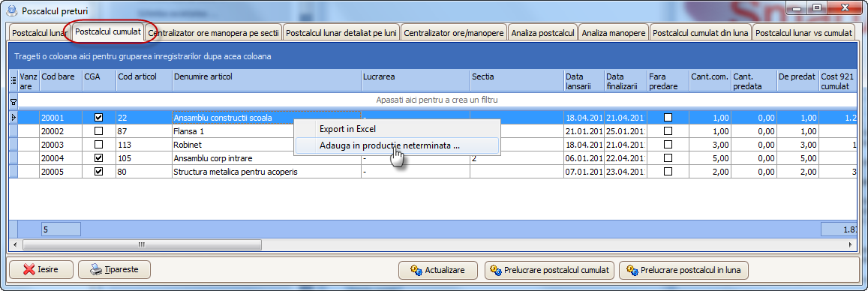
Task: Click the filter row funnel icon
Action: pos(14,101)
